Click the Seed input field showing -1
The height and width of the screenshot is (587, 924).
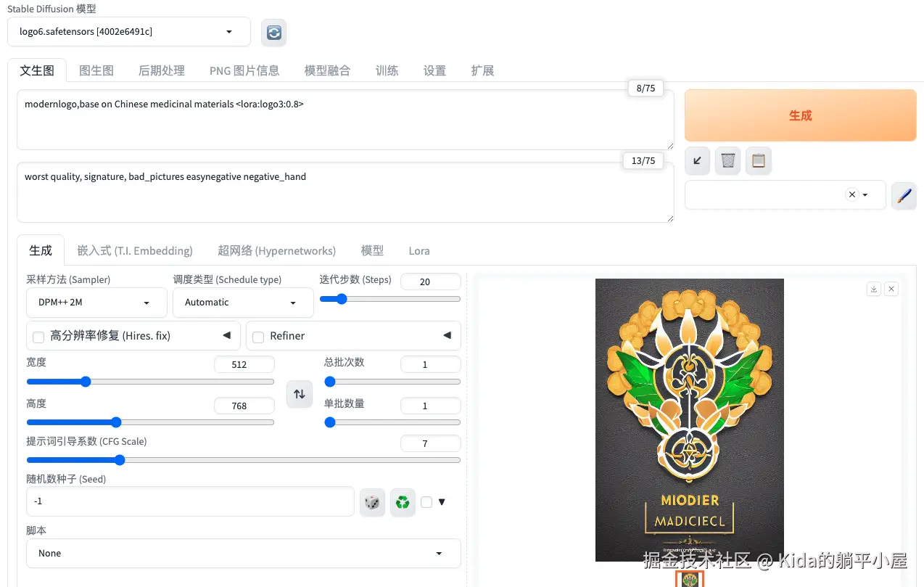click(190, 501)
